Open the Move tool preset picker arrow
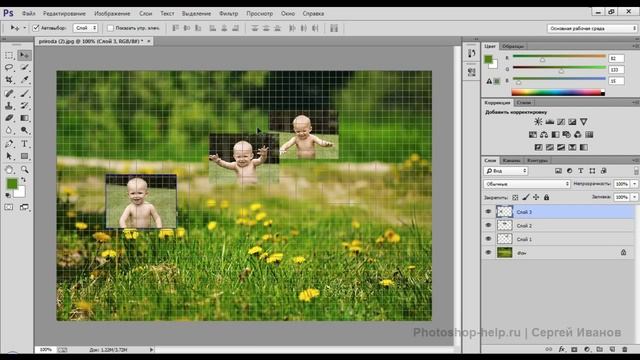 (x=25, y=28)
